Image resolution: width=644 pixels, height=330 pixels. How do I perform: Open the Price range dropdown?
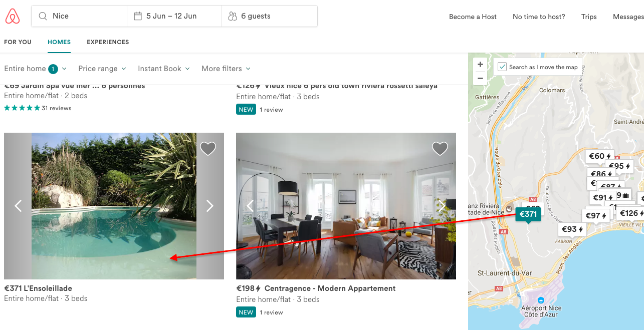click(102, 69)
